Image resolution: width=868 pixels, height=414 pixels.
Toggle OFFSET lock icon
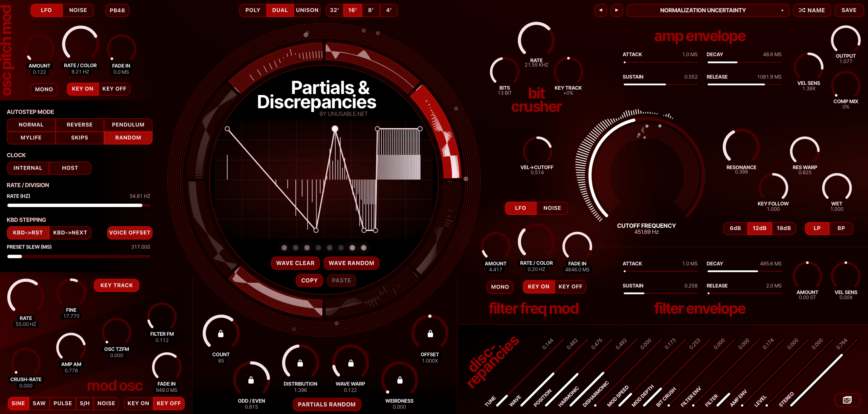[x=430, y=334]
